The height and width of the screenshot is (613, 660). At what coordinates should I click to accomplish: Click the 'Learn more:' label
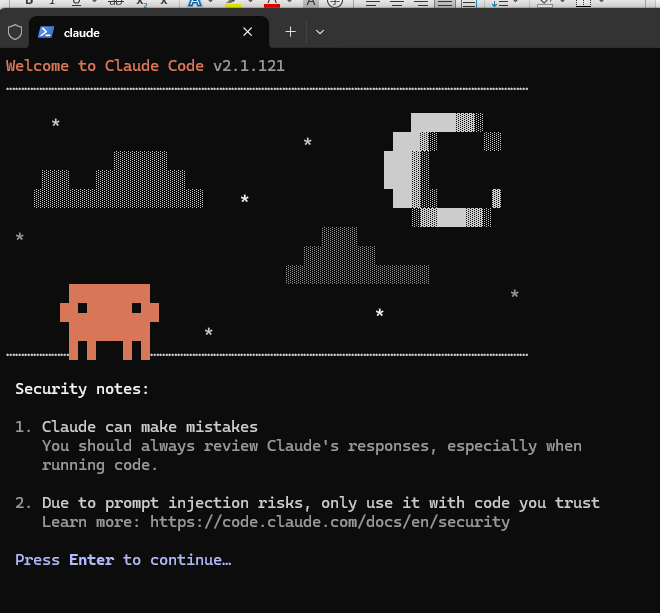click(91, 522)
